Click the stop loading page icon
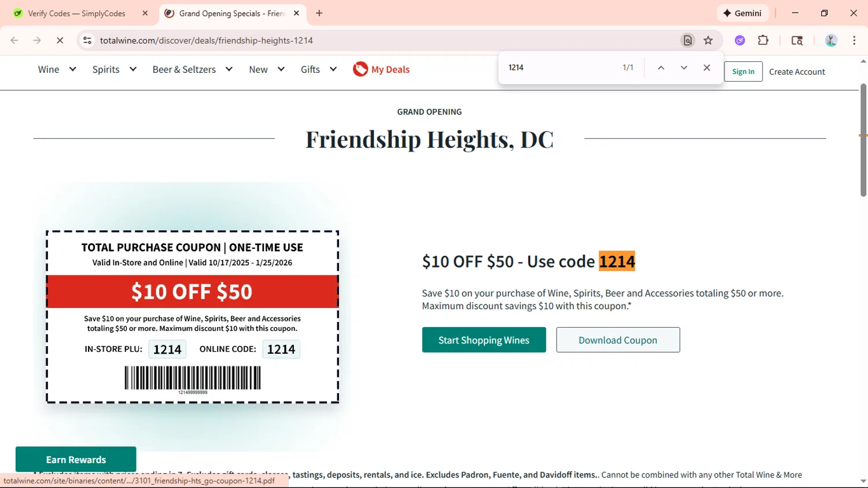868x488 pixels. [x=60, y=41]
